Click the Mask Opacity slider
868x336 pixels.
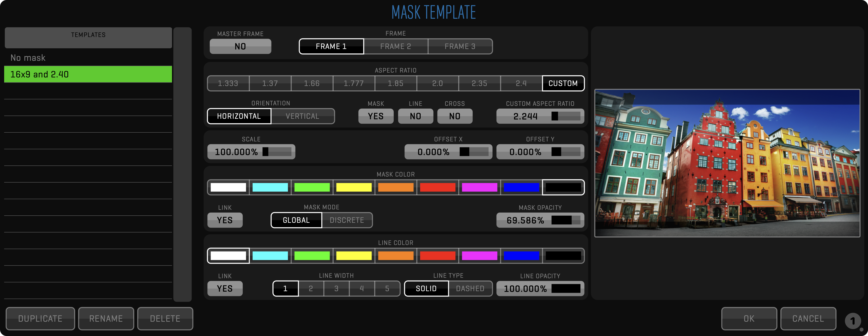point(565,220)
